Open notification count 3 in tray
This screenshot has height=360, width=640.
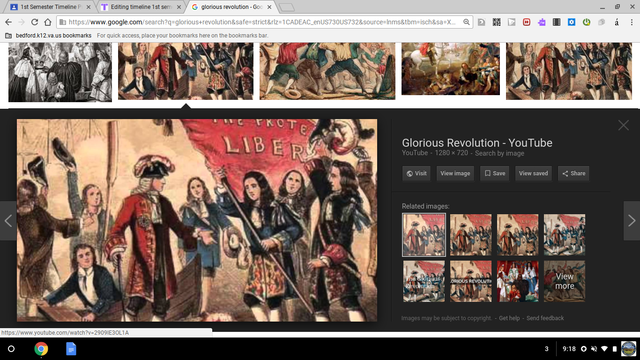547,349
